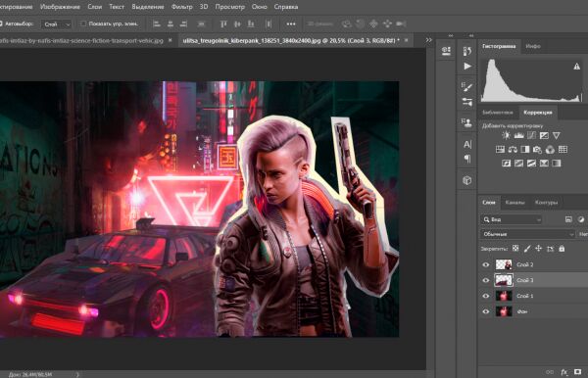Screen dimensions: 588x378
Task: Expand hidden document tabs with double chevron
Action: tap(428, 40)
